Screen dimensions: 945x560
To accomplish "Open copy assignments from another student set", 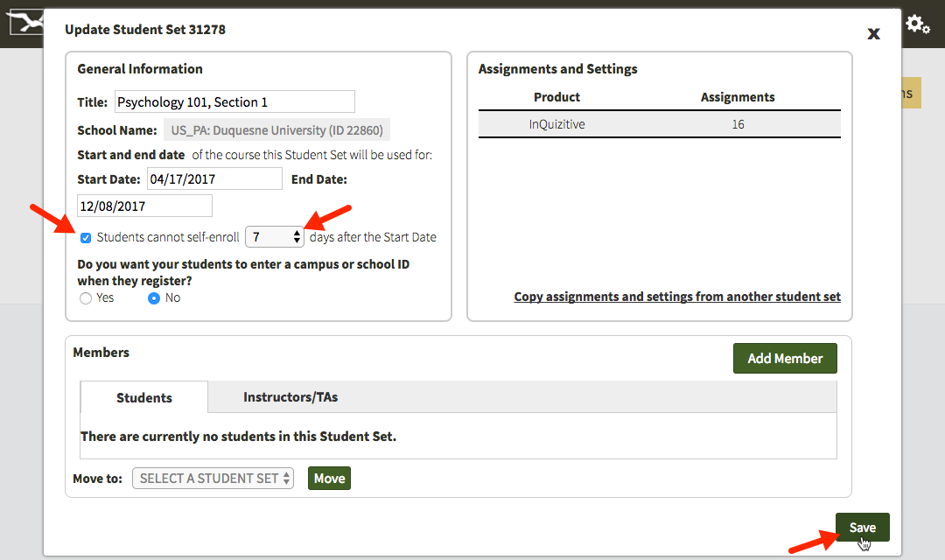I will coord(676,297).
